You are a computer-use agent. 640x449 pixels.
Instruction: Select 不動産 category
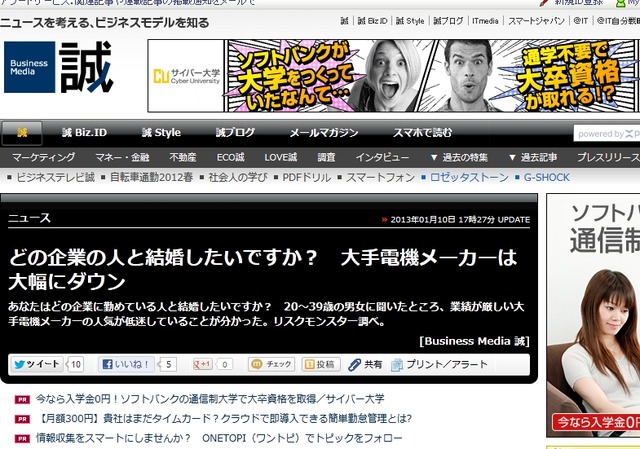[x=183, y=158]
